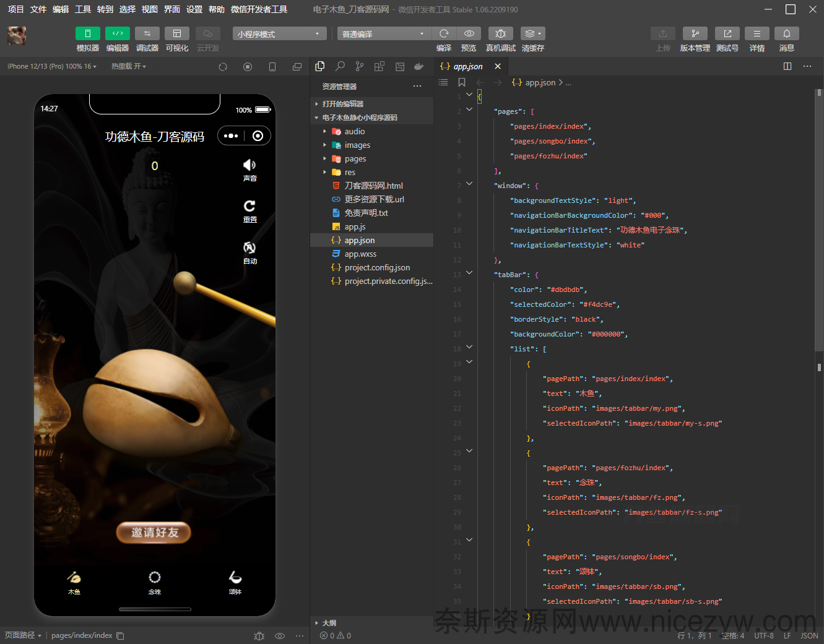Toggle the simulator panel button
This screenshot has width=824, height=644.
coord(88,33)
